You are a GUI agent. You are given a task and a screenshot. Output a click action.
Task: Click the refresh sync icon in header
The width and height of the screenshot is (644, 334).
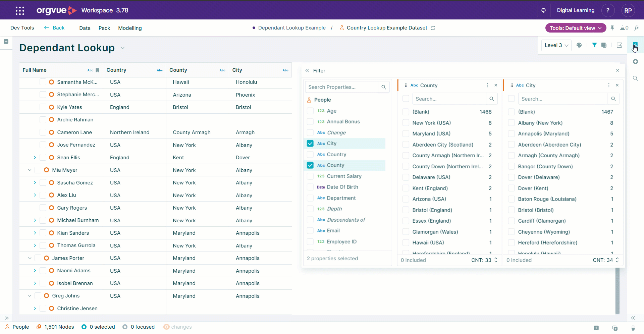[x=543, y=10]
